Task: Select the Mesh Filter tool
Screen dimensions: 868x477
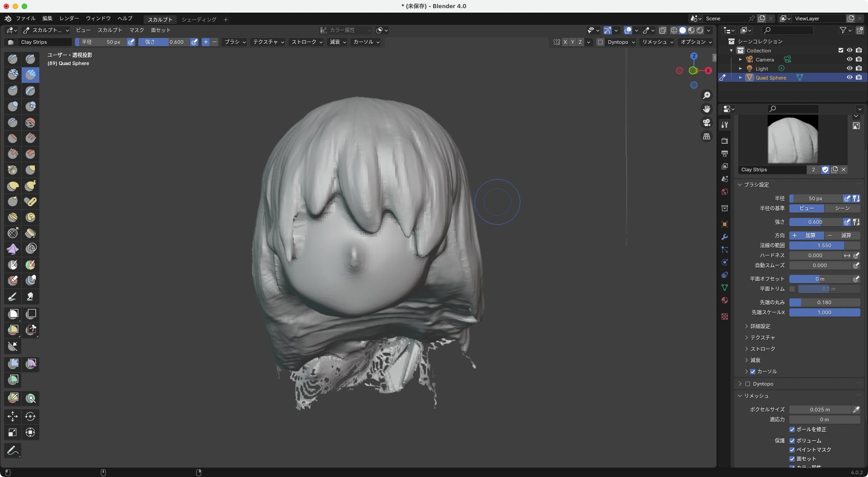Action: [13, 364]
